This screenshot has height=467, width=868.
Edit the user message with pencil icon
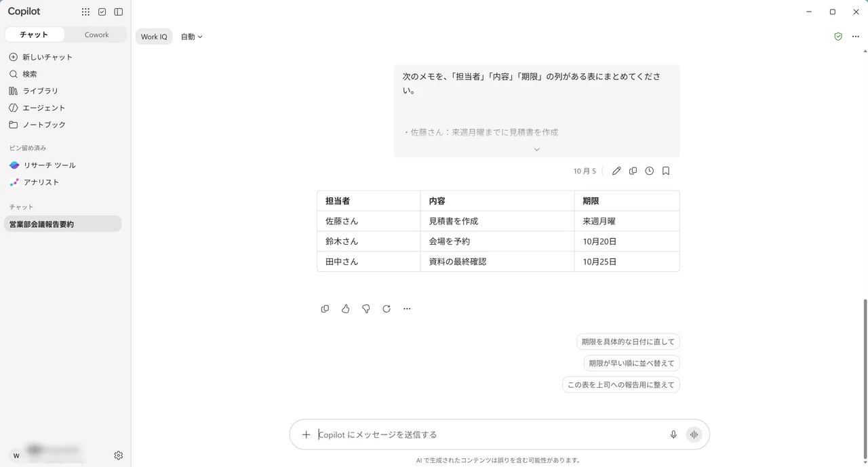point(616,171)
